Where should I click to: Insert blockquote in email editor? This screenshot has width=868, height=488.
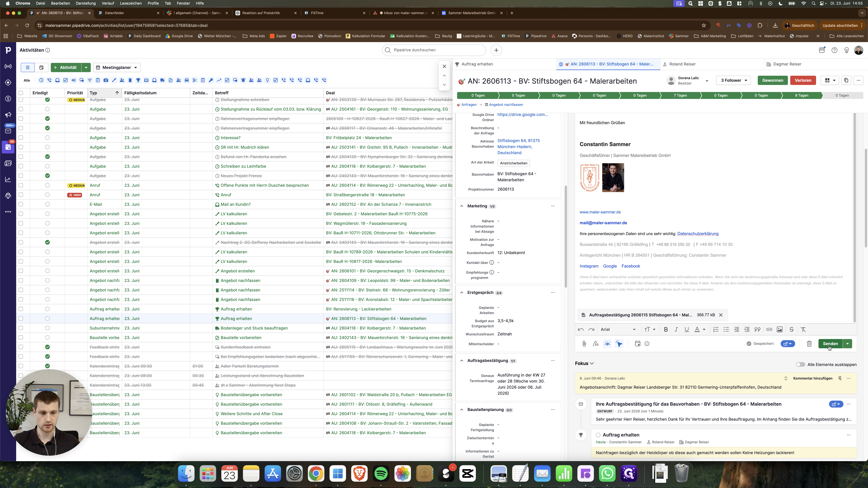click(x=757, y=329)
